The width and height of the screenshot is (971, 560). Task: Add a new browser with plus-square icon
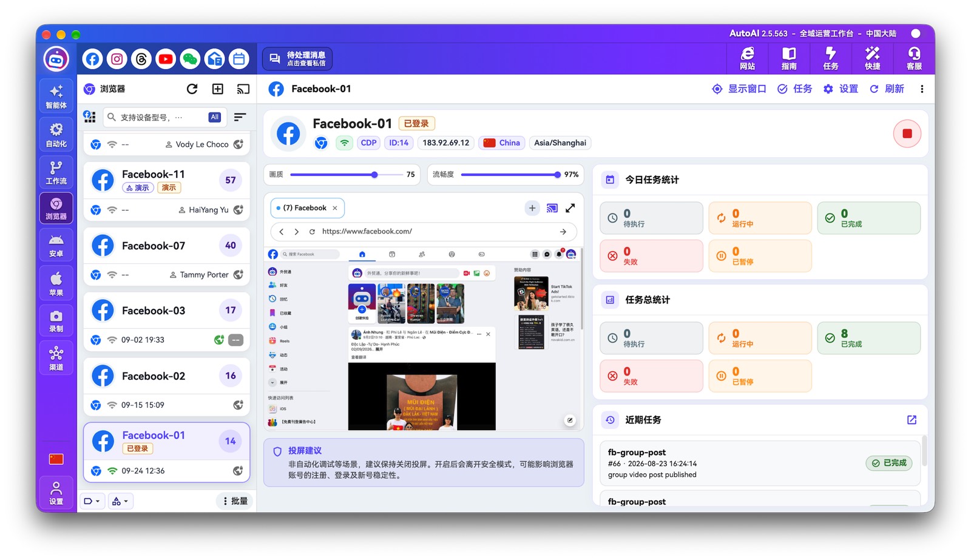(x=217, y=89)
